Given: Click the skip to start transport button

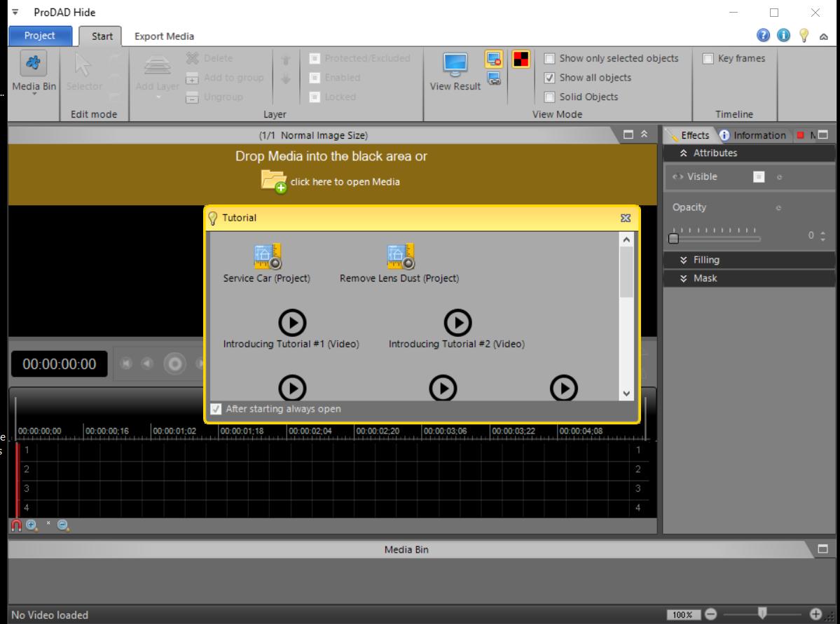Looking at the screenshot, I should (x=126, y=364).
